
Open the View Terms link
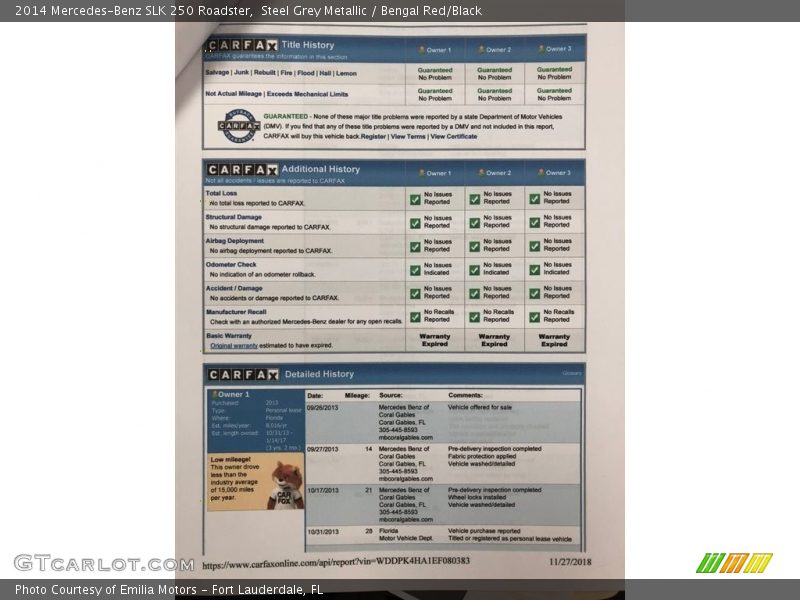(408, 137)
